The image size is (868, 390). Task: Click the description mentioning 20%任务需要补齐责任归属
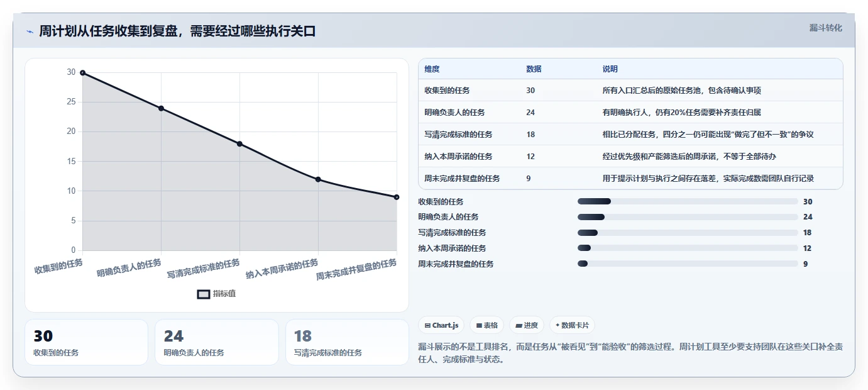[681, 113]
